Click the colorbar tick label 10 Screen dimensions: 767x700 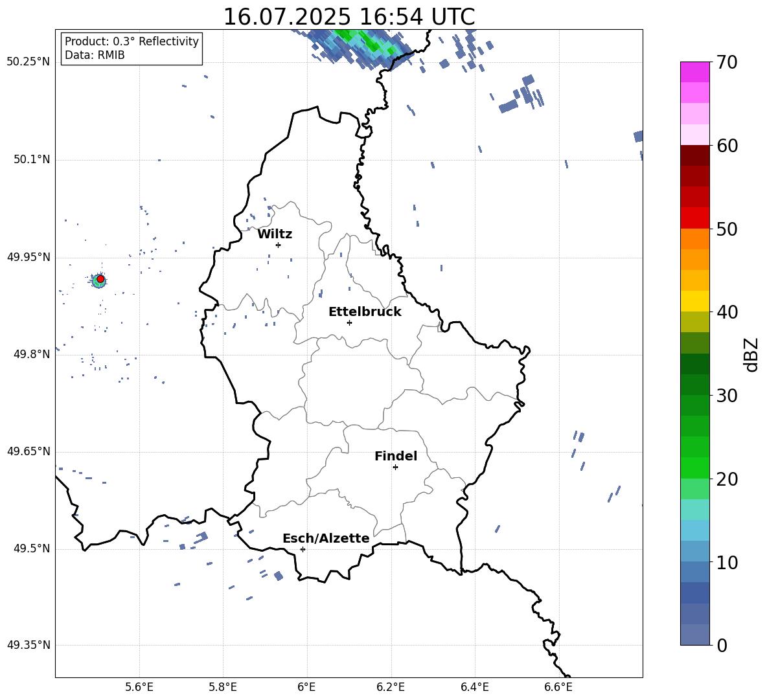(x=727, y=562)
